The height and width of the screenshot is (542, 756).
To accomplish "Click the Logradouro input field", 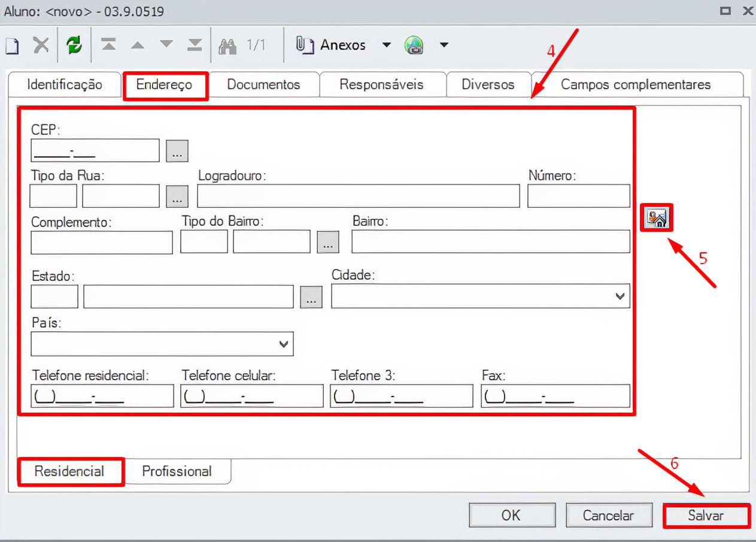I will [x=358, y=196].
